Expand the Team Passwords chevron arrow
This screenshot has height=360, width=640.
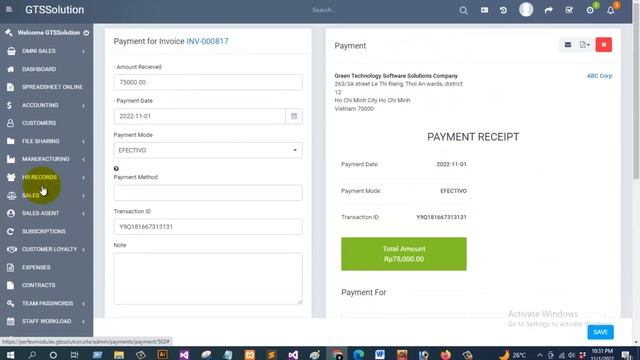point(83,304)
